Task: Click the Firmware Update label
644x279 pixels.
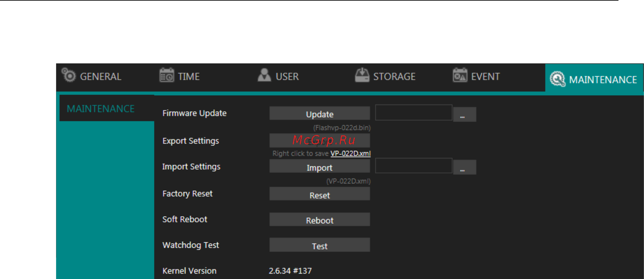Action: tap(195, 113)
